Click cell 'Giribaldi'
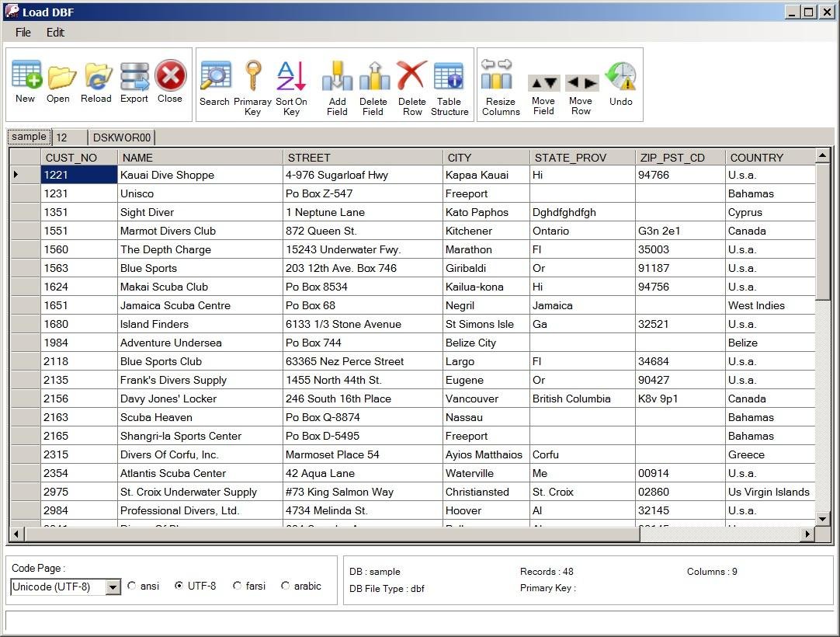The height and width of the screenshot is (637, 840). 486,268
